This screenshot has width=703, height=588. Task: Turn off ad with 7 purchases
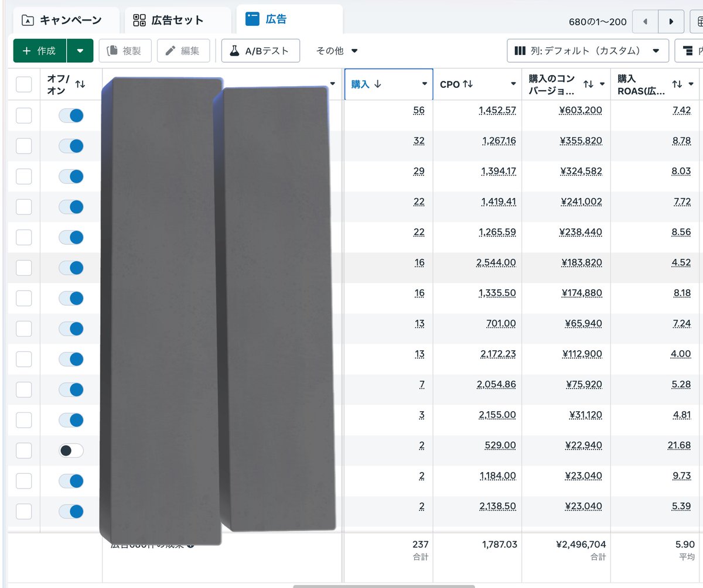71,389
